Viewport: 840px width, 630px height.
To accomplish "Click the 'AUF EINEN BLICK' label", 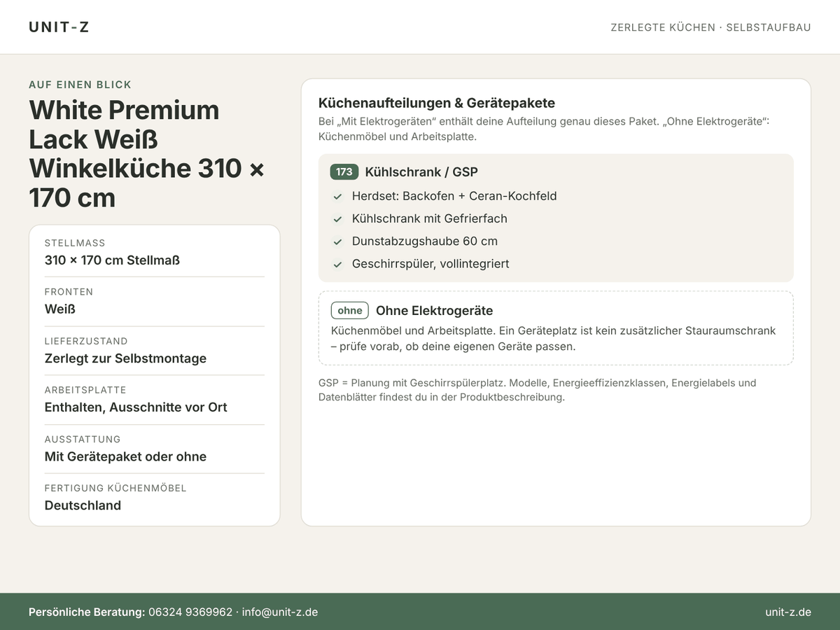I will point(80,85).
